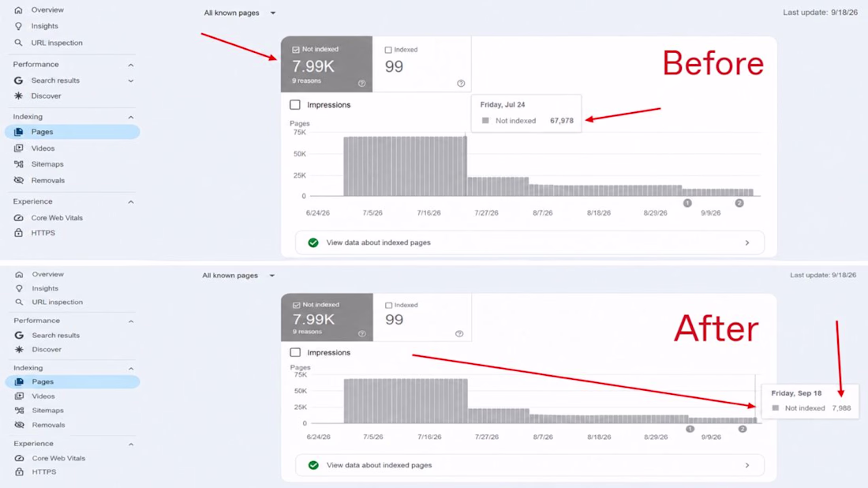Click the top Discover asterisk icon
The height and width of the screenshot is (488, 868).
tap(18, 96)
